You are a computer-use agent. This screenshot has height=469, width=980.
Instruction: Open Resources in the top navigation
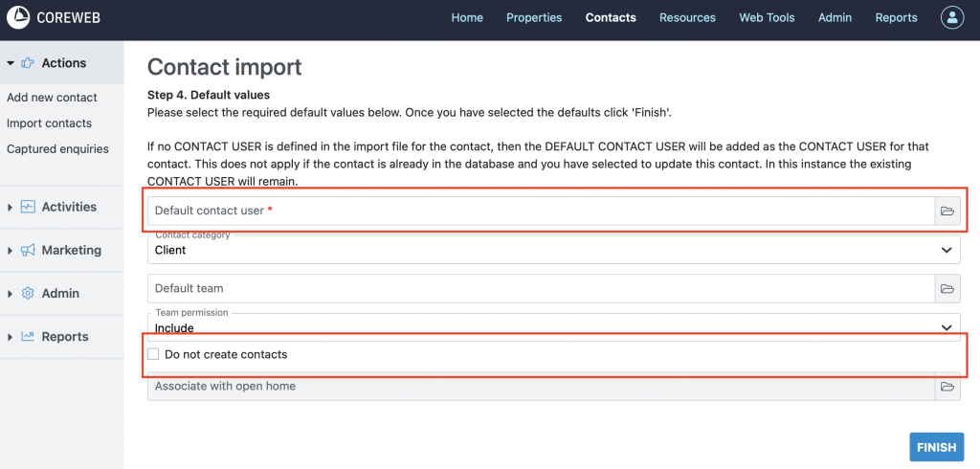coord(687,17)
